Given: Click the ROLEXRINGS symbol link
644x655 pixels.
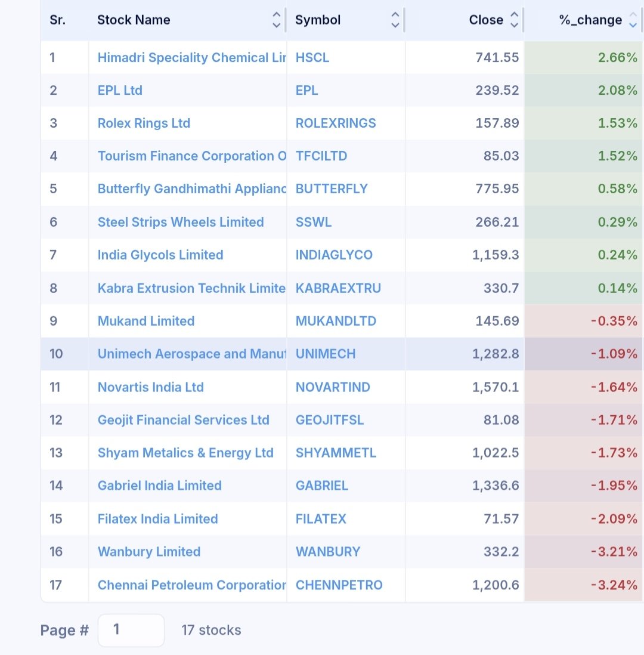Looking at the screenshot, I should [x=336, y=123].
